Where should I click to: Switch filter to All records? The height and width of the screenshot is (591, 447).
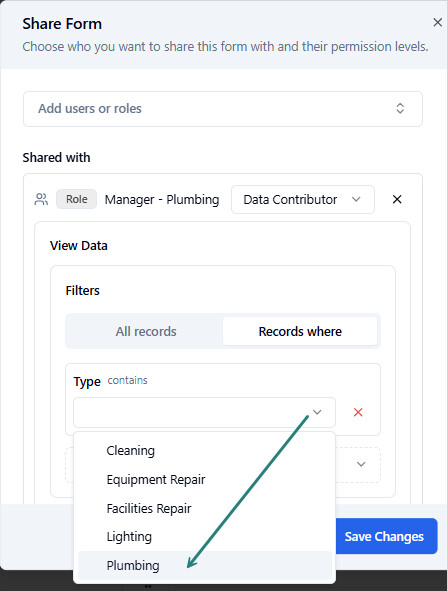click(x=145, y=331)
